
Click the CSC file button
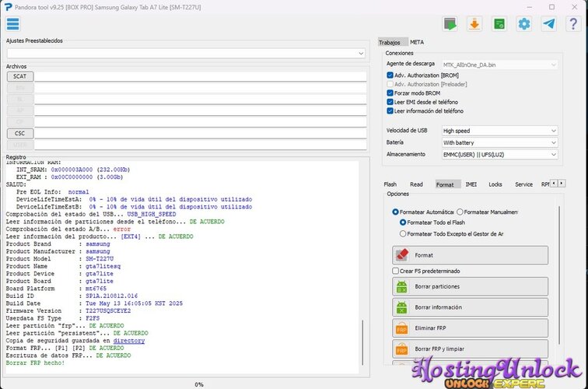20,133
